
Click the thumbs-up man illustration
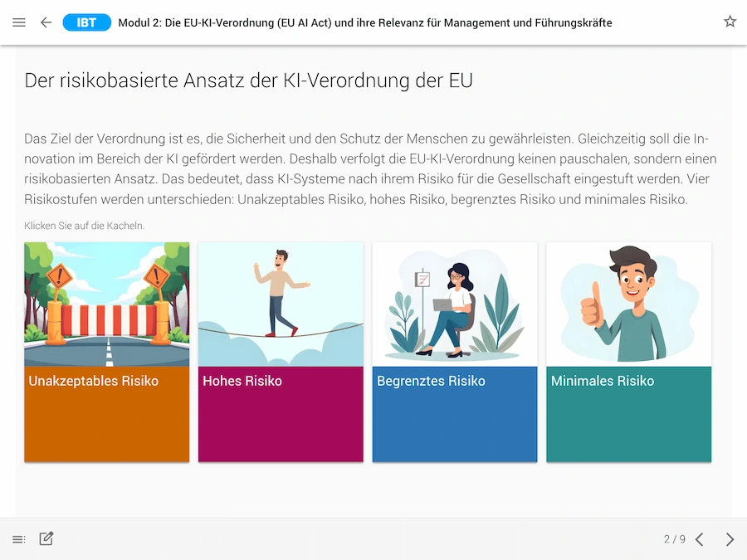pos(629,304)
